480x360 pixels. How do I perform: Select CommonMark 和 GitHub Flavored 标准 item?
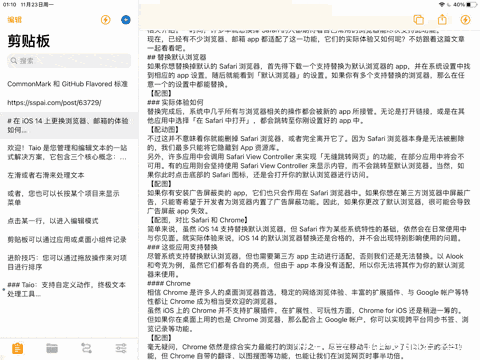tap(69, 84)
